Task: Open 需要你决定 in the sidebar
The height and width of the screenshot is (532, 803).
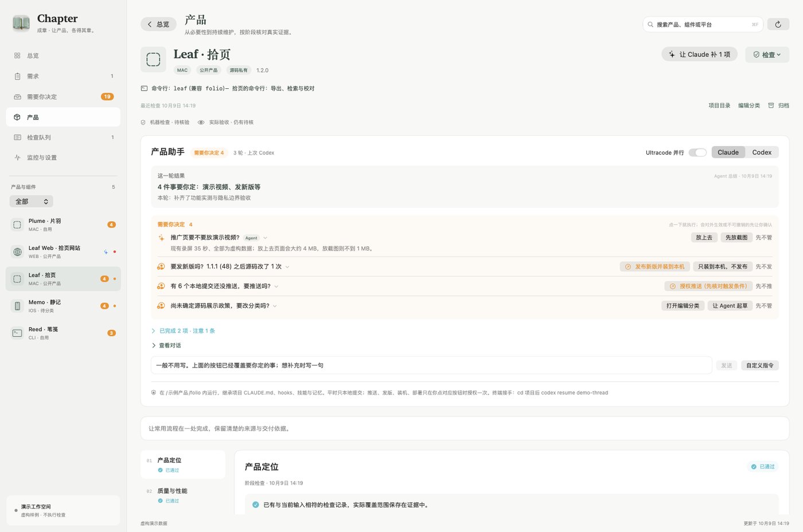Action: [x=63, y=97]
